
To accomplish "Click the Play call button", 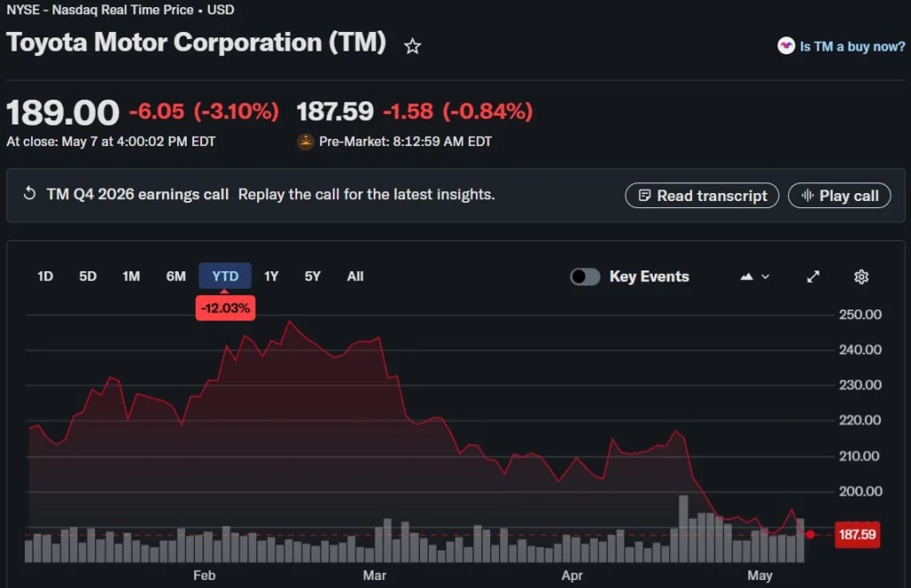I will [839, 195].
